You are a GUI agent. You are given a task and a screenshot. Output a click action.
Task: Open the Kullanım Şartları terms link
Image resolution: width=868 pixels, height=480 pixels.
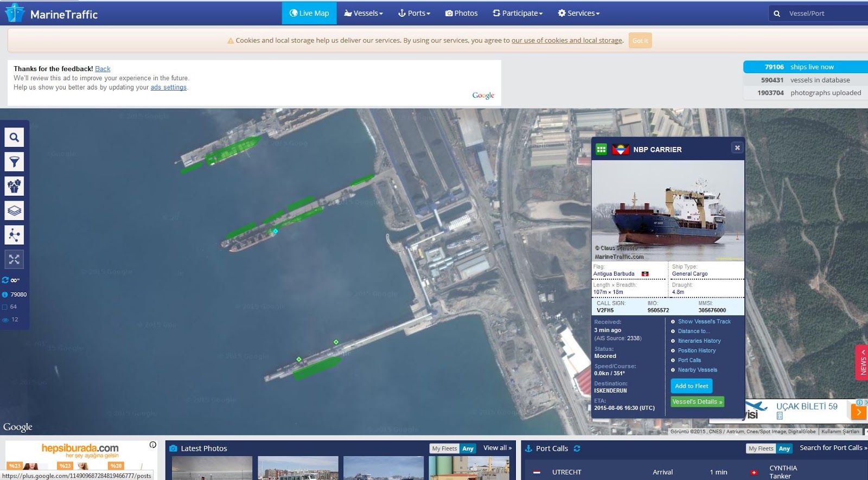840,432
